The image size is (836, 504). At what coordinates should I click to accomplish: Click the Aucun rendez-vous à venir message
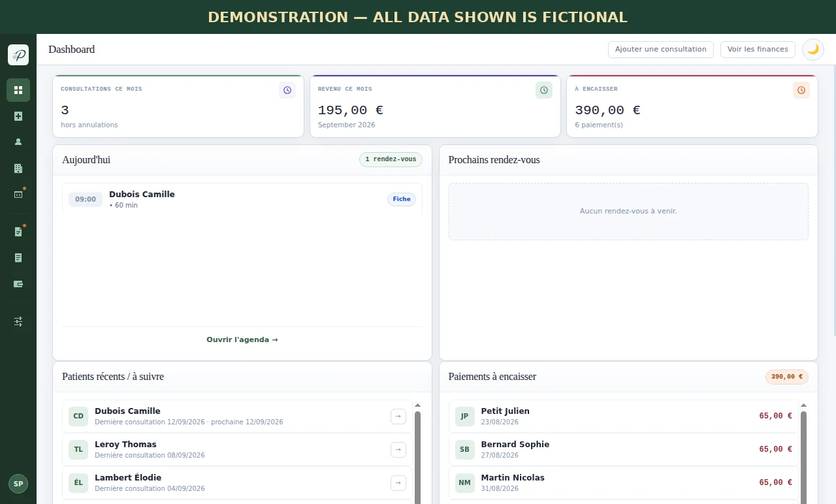[x=628, y=212]
